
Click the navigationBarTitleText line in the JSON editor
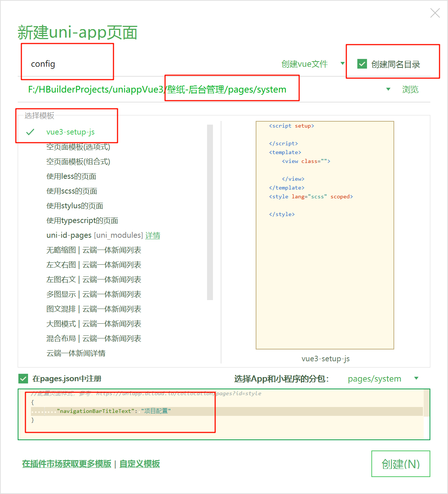[227, 411]
